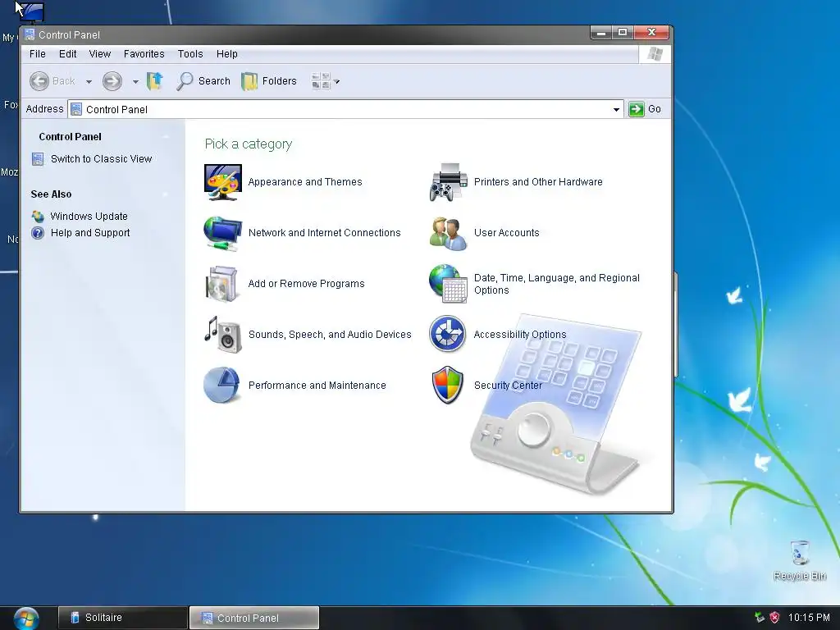
Task: Open the Add or Remove Programs icon
Action: pos(221,284)
